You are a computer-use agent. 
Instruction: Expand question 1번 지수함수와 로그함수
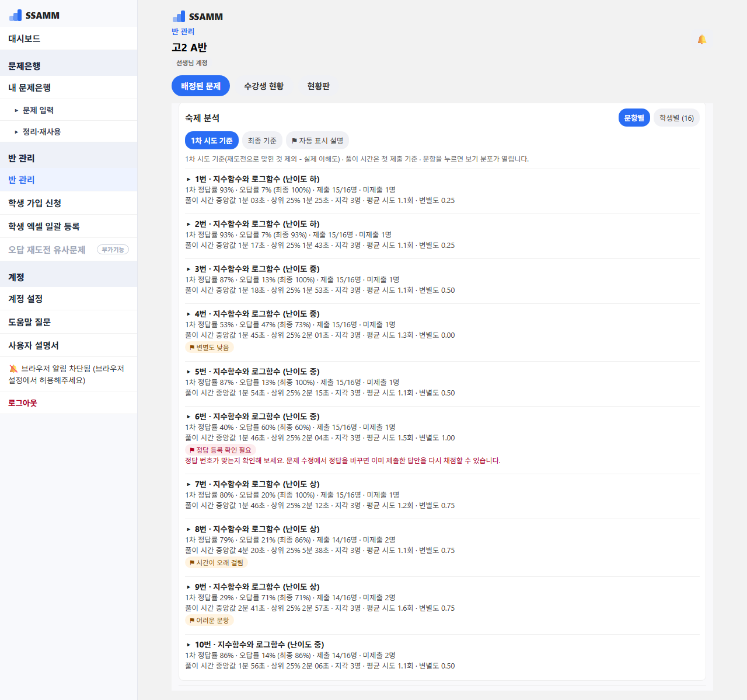[x=253, y=179]
